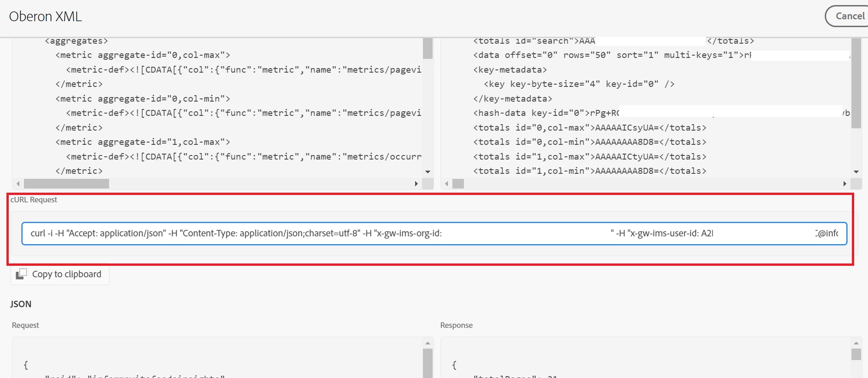Click the metrics/occurr metric-def line
Screen dimensions: 868x378
pyautogui.click(x=243, y=157)
